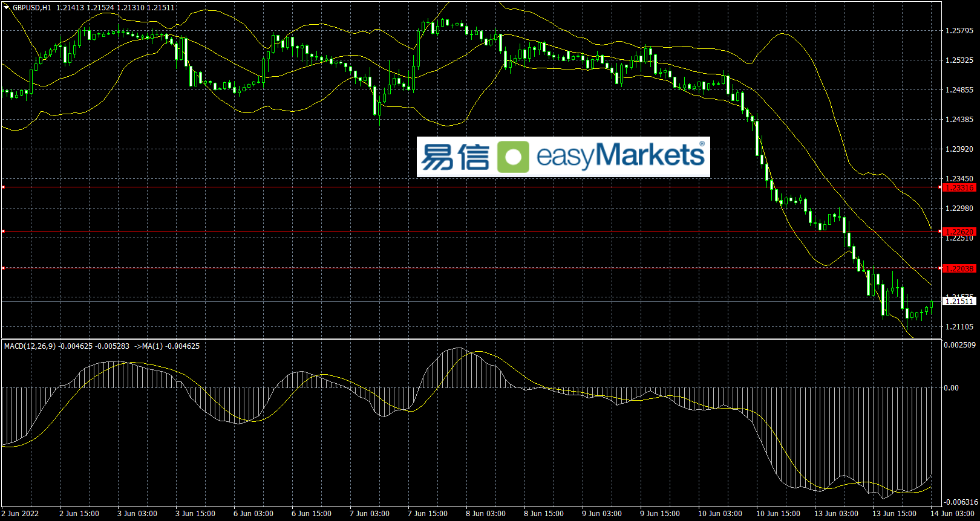Viewport: 980px width, 521px height.
Task: Click the MACD(12,26,9) indicator label
Action: point(30,346)
